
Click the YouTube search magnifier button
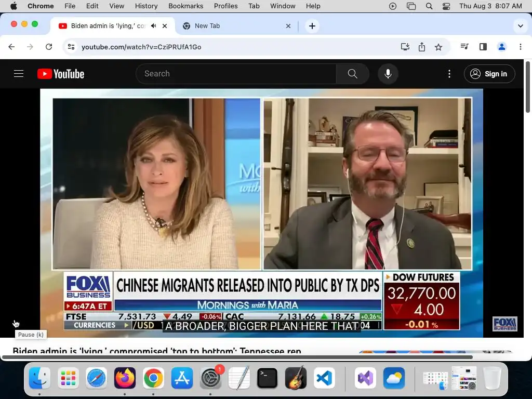pos(353,74)
